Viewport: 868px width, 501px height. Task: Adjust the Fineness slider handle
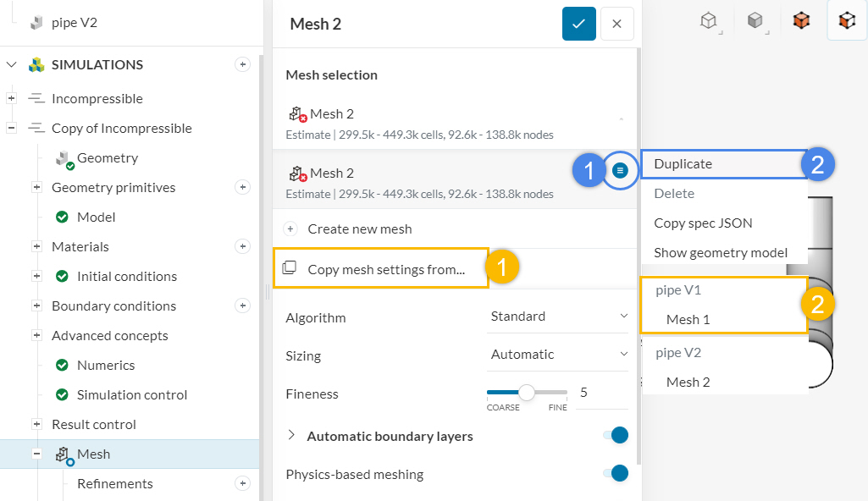527,393
